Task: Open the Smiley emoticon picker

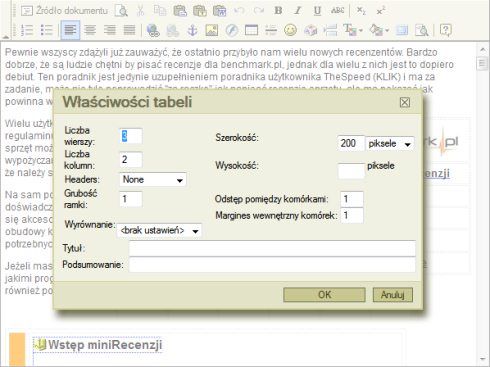Action: pos(290,30)
